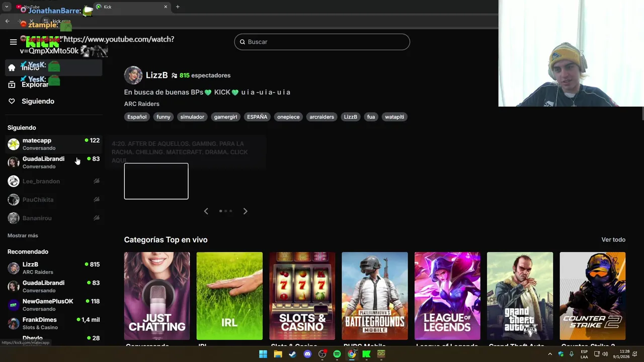Click the Chrome taskbar icon
This screenshot has height=362, width=644.
tap(352, 354)
